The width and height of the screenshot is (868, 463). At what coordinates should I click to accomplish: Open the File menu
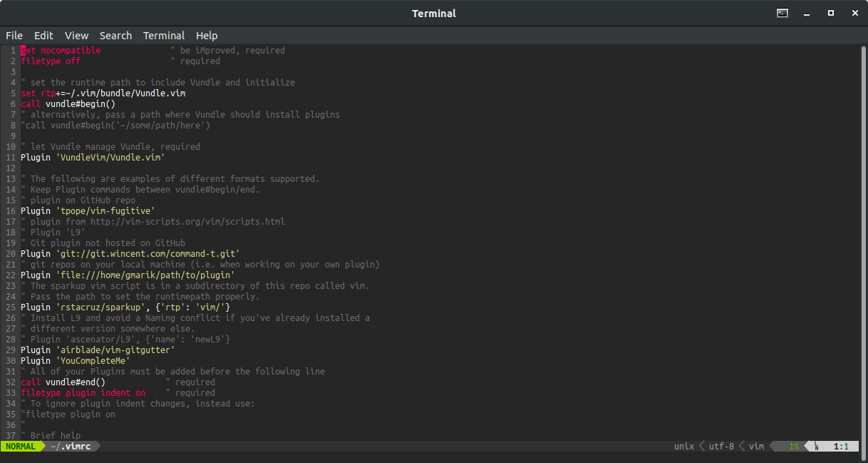[14, 36]
